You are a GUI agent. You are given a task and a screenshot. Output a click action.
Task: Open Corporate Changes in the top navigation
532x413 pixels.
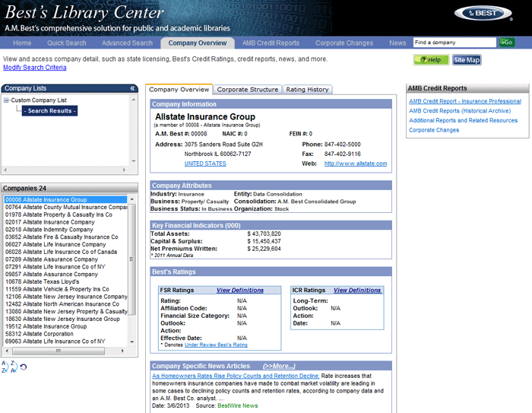pos(344,43)
